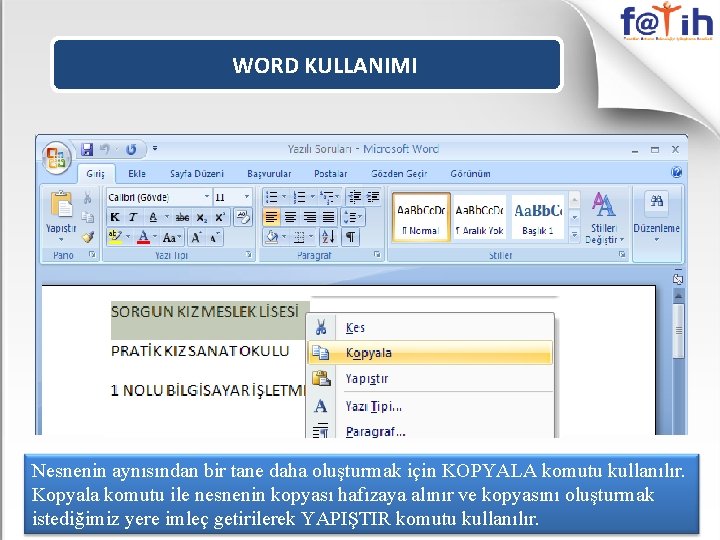Toggle center text alignment
The height and width of the screenshot is (540, 720).
[x=290, y=217]
